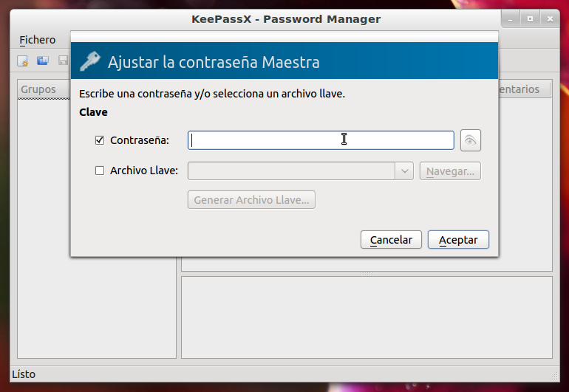Maximize the KeePassX window
The image size is (569, 392).
click(530, 19)
